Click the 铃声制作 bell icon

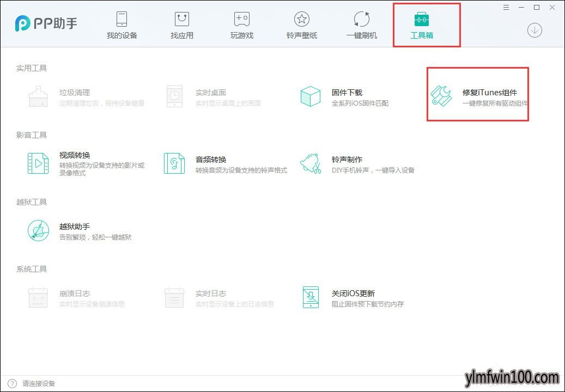click(311, 163)
